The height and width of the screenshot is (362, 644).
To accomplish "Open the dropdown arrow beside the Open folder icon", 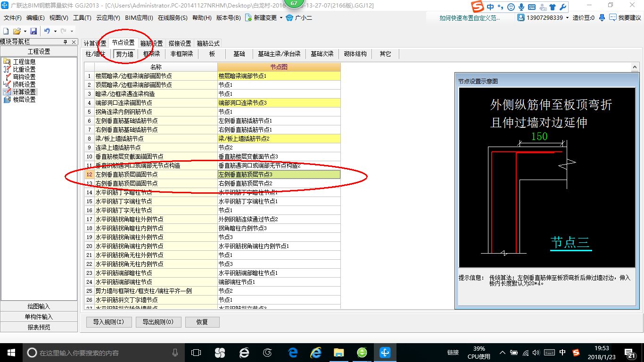I will [25, 31].
